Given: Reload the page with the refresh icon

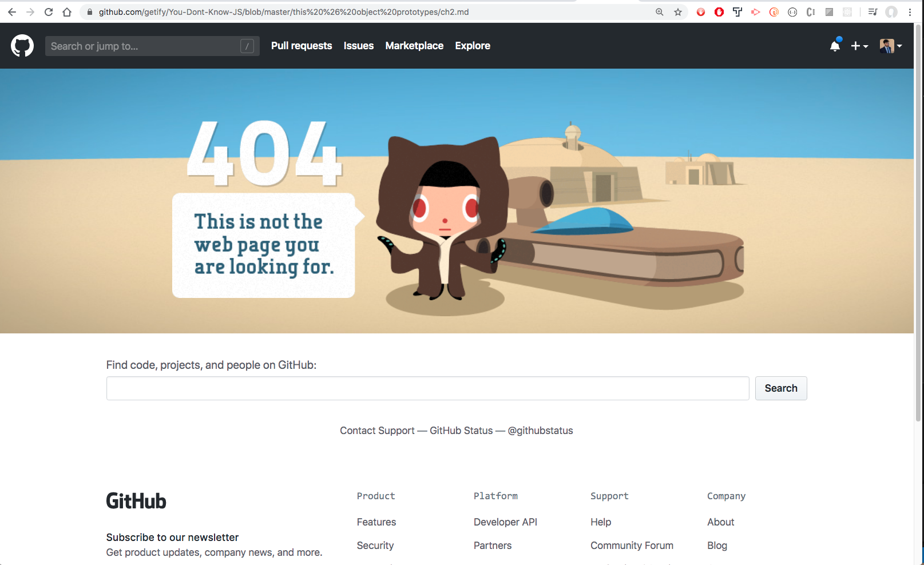Looking at the screenshot, I should coord(49,12).
